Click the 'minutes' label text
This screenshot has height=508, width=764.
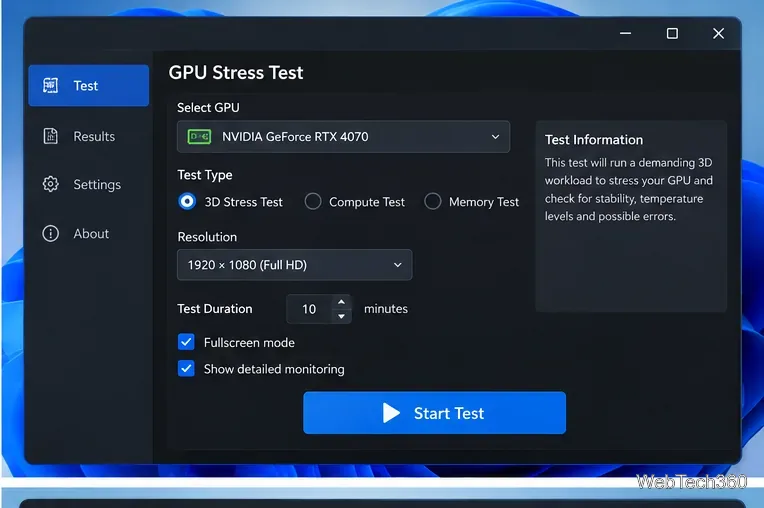click(x=386, y=309)
